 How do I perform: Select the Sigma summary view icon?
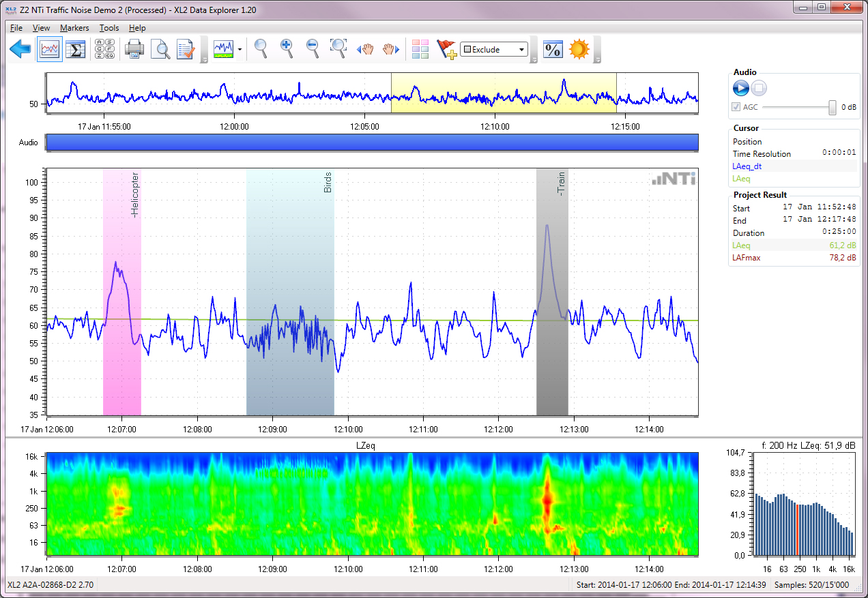[77, 49]
